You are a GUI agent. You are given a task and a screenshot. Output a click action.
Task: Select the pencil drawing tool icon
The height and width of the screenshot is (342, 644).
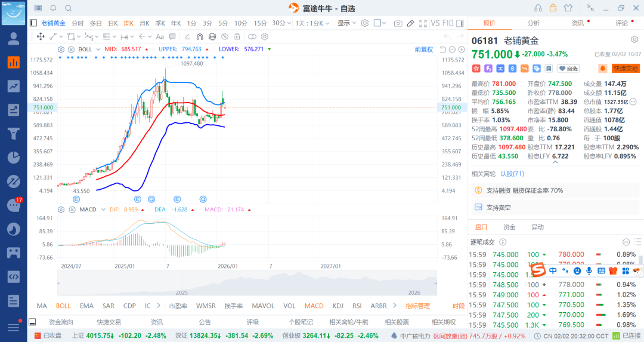click(410, 23)
